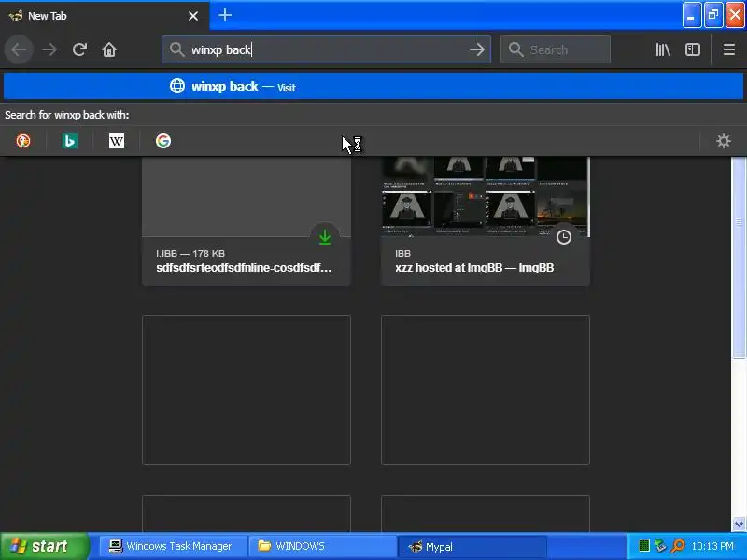Reload the current page
This screenshot has height=560, width=747.
pyautogui.click(x=79, y=49)
